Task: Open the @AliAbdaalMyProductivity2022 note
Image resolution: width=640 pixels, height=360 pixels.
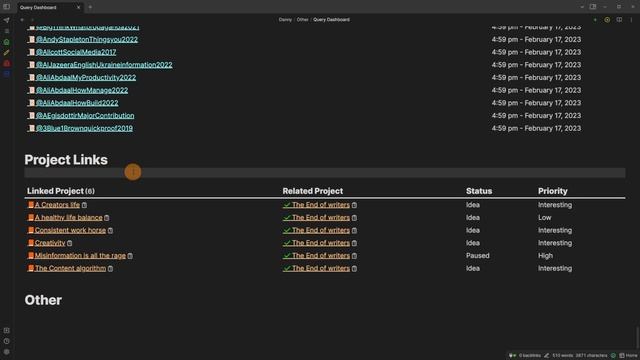Action: (x=86, y=78)
